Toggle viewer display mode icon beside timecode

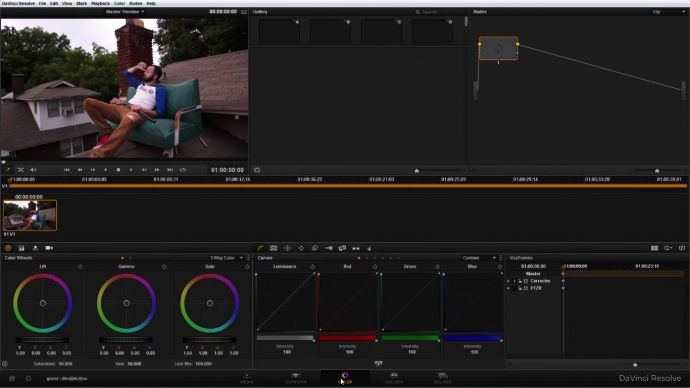click(x=244, y=12)
